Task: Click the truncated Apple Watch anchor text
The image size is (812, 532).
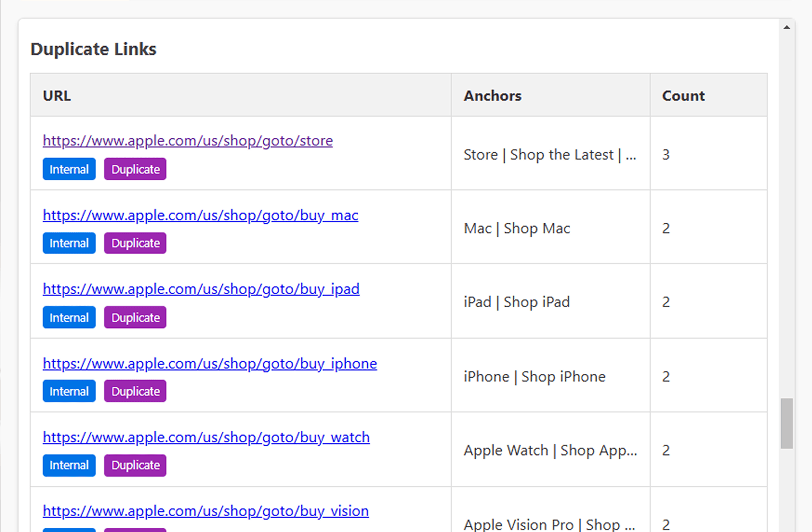Action: (x=550, y=450)
